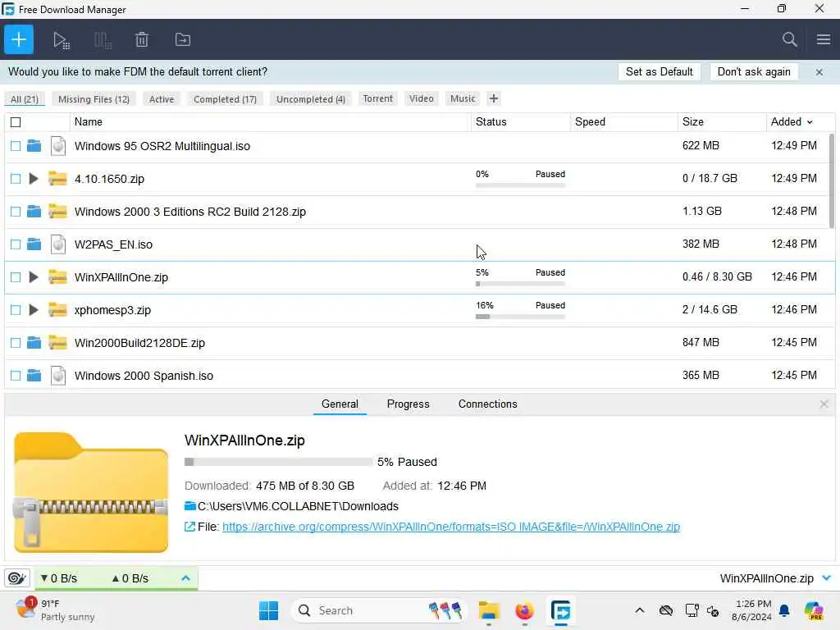Click the Set as Default button
Viewport: 840px width, 630px height.
(x=659, y=72)
